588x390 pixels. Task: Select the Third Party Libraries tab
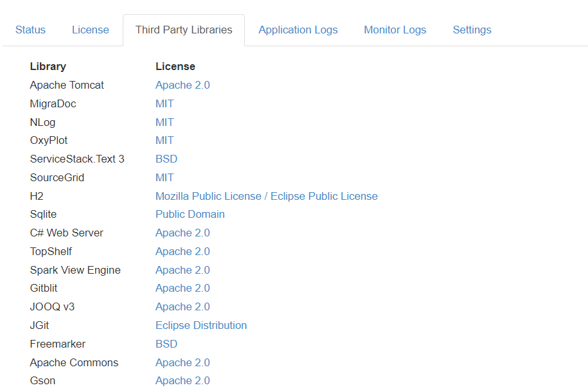pos(184,30)
